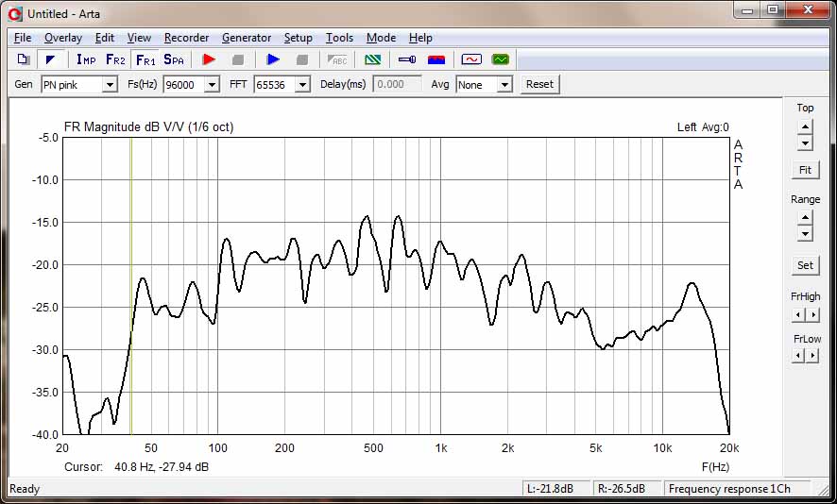The height and width of the screenshot is (504, 837).
Task: Click the stop button next to red play
Action: pyautogui.click(x=238, y=59)
